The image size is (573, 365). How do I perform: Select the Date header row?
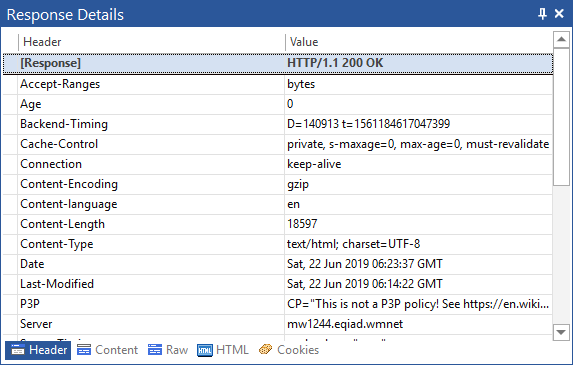[x=278, y=264]
